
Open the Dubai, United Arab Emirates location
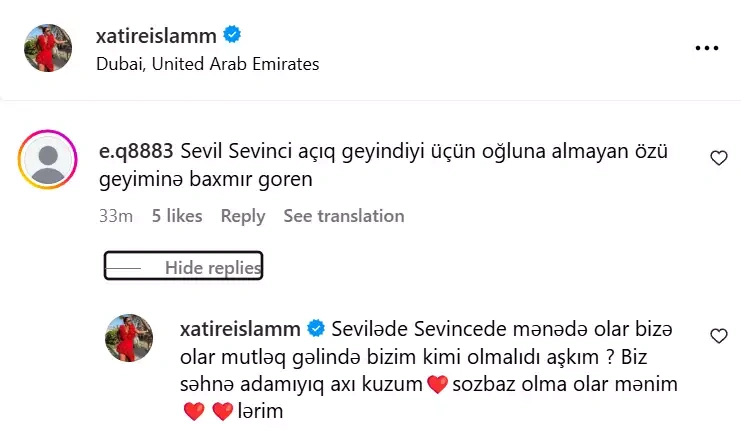click(208, 64)
